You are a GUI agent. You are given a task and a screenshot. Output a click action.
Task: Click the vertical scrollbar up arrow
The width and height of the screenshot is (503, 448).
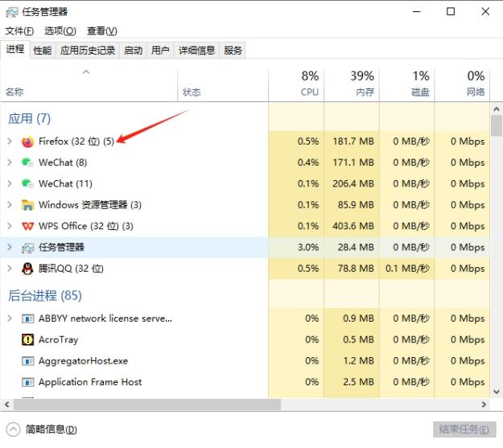click(x=497, y=109)
